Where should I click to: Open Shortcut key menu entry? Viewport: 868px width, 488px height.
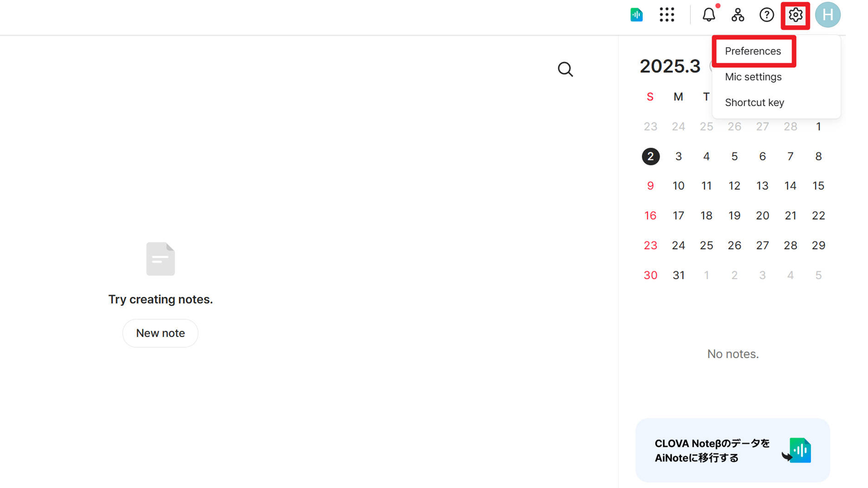pos(755,103)
